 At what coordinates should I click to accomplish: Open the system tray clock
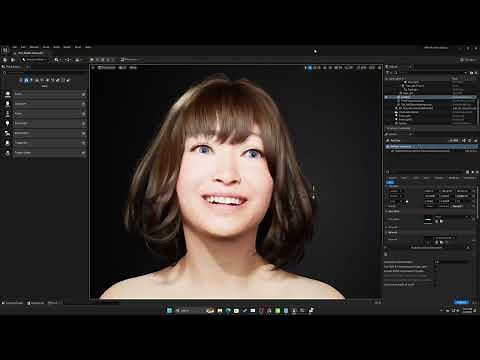[x=467, y=310]
